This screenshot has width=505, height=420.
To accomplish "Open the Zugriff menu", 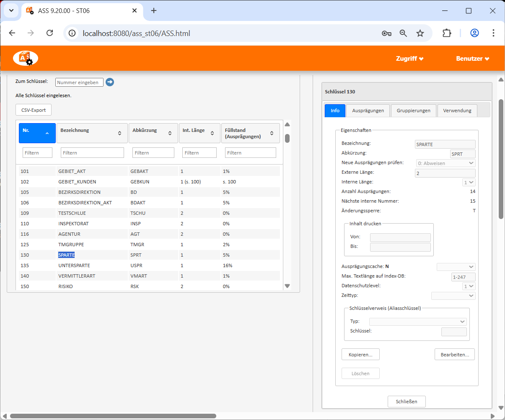I will click(x=409, y=59).
